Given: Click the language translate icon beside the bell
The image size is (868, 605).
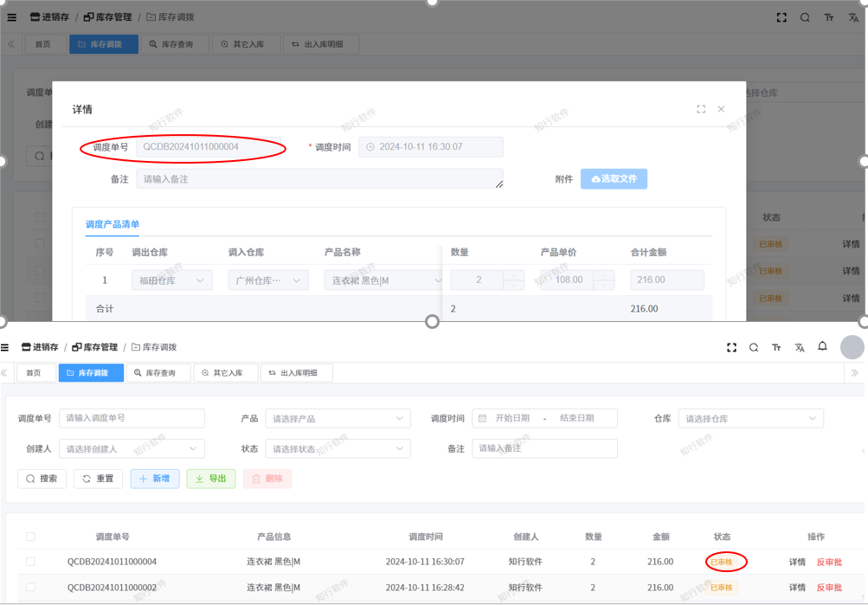Looking at the screenshot, I should [800, 347].
